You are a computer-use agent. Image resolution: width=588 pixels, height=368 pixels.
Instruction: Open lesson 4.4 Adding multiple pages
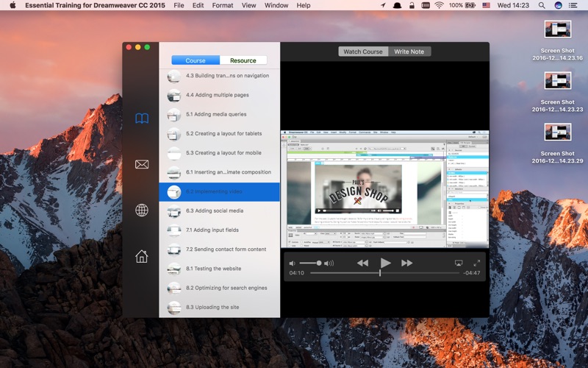219,95
